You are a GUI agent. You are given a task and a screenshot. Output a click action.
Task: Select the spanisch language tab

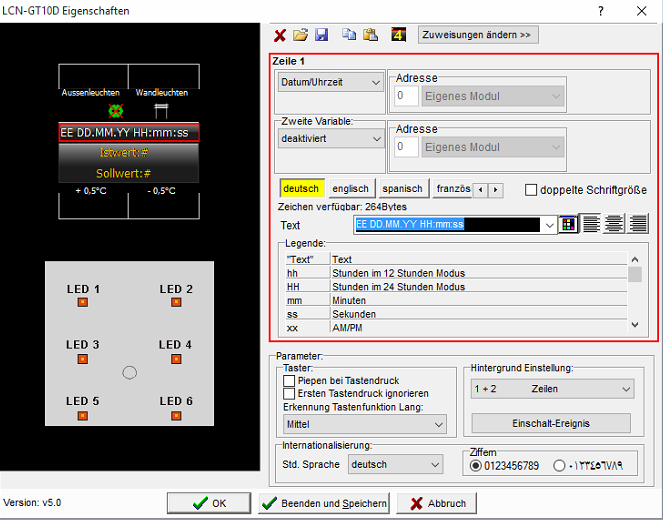(x=403, y=189)
